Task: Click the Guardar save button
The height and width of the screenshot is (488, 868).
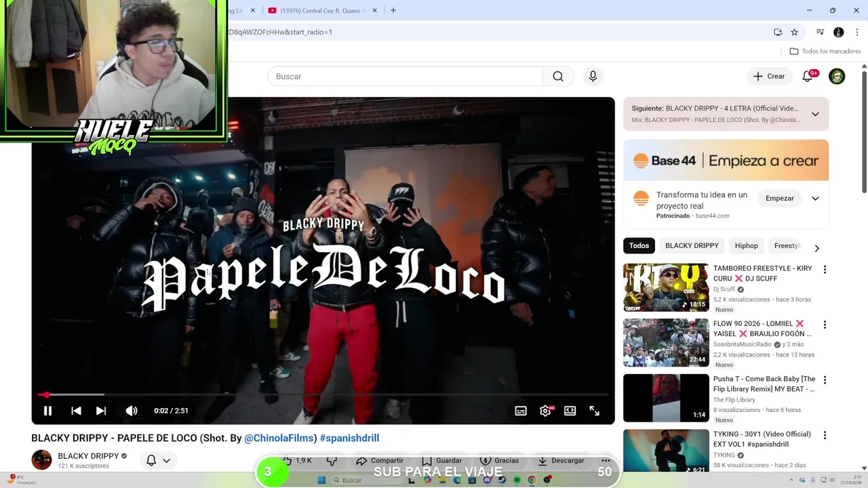Action: coord(441,460)
